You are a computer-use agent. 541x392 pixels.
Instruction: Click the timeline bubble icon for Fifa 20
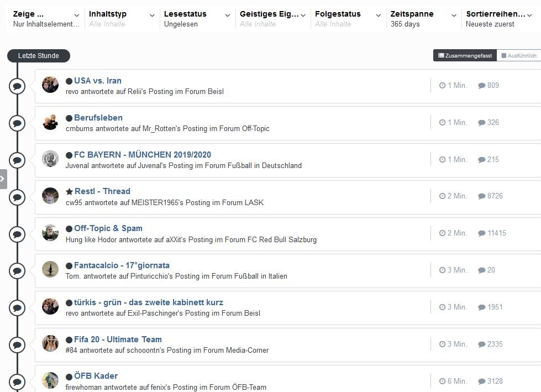(x=17, y=344)
